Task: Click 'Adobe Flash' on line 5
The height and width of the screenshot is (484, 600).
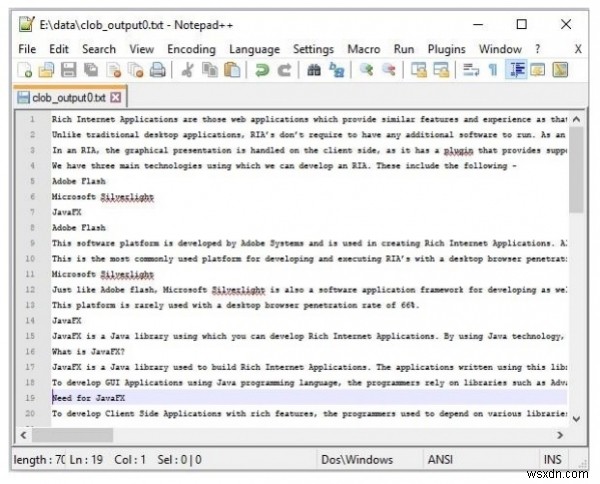Action: 79,181
